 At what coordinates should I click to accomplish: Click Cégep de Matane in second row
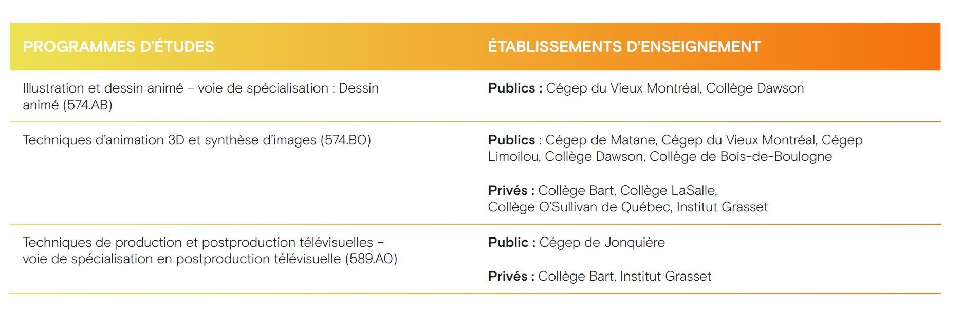pyautogui.click(x=600, y=140)
